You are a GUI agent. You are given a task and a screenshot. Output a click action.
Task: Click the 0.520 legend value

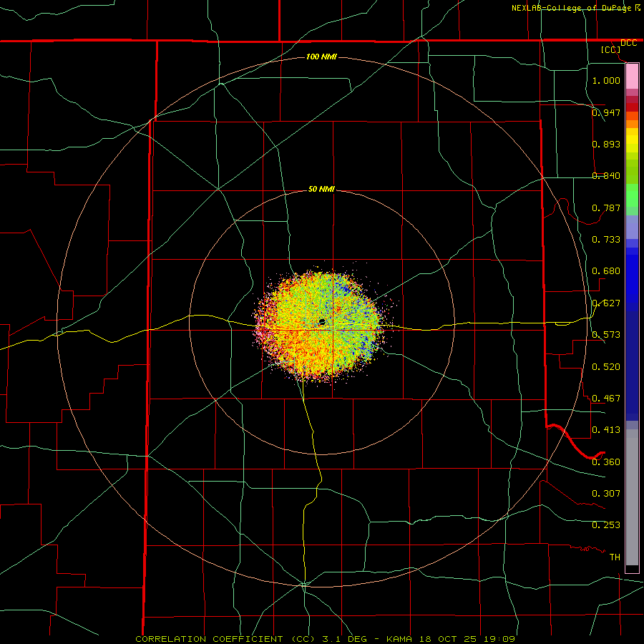(606, 366)
